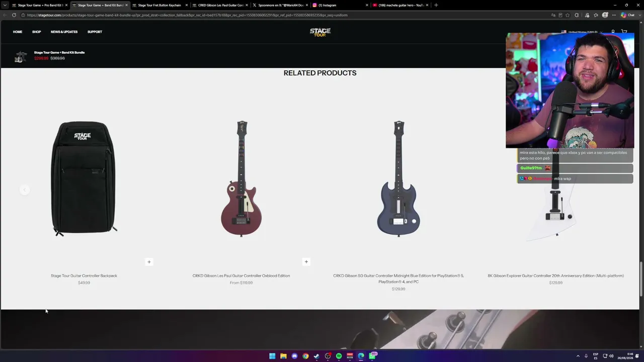Image resolution: width=644 pixels, height=362 pixels.
Task: Close the Spoonmore en X tab
Action: point(307,5)
